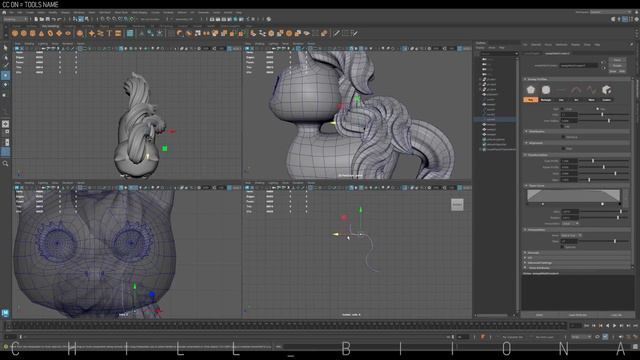Toggle the Cap checkbox under Sweep Profile
Screen dimensions: 640x360
563,126
